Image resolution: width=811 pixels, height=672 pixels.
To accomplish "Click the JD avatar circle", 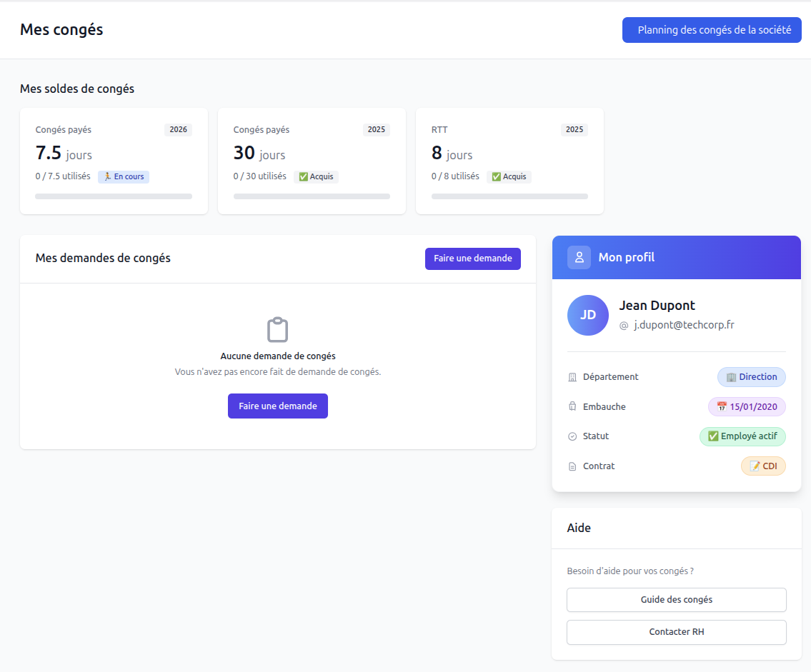I will (x=587, y=315).
